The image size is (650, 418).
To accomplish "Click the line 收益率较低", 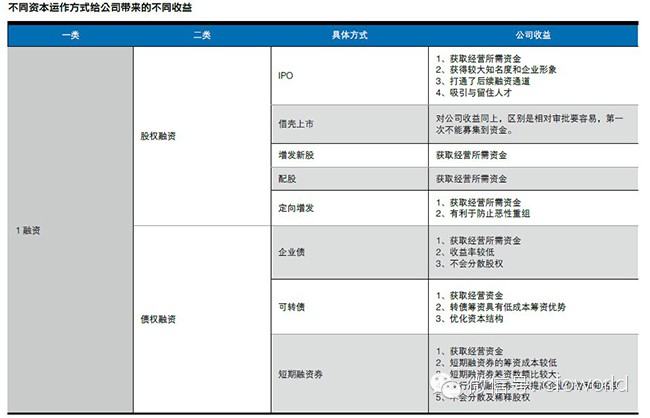I will click(465, 252).
